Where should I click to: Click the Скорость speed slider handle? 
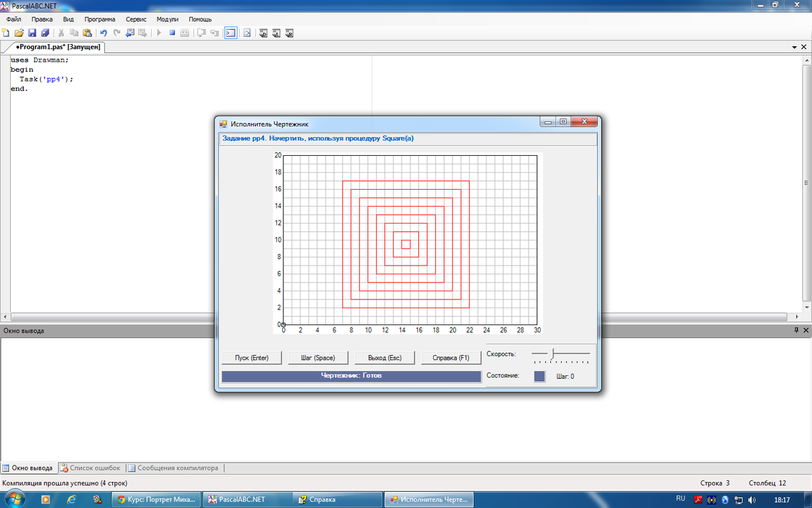click(552, 354)
